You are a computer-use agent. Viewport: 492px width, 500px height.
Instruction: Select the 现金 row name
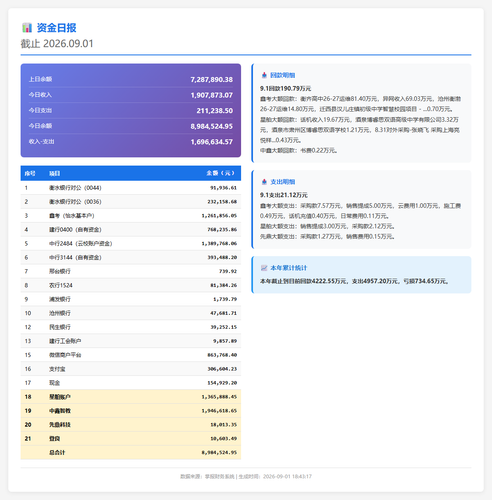[55, 383]
